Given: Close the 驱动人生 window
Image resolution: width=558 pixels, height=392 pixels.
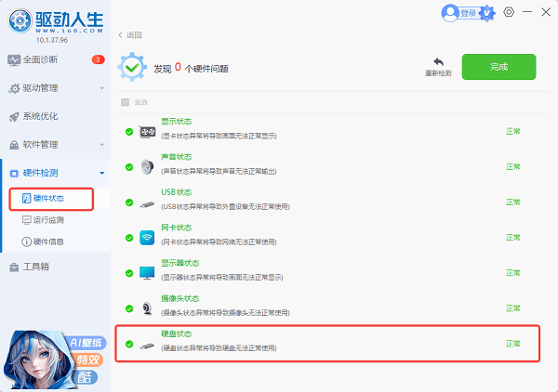Looking at the screenshot, I should [x=546, y=12].
